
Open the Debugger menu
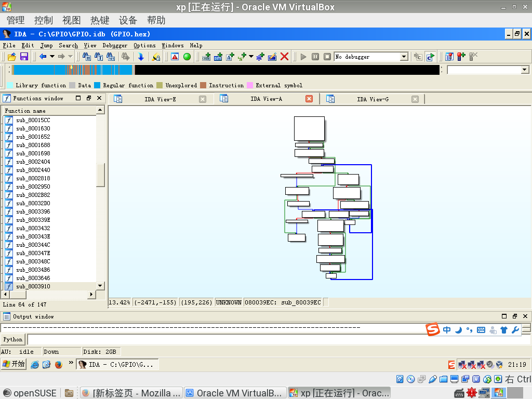tap(115, 46)
